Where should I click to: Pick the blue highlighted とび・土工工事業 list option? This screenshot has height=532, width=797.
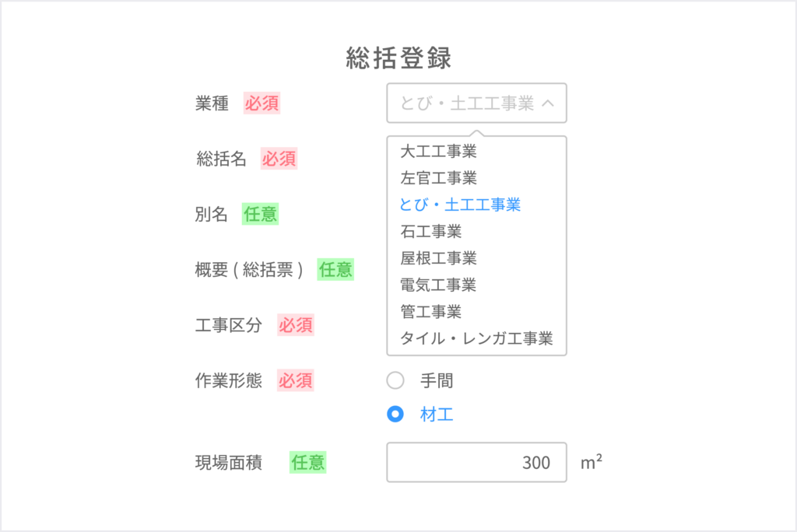coord(460,205)
